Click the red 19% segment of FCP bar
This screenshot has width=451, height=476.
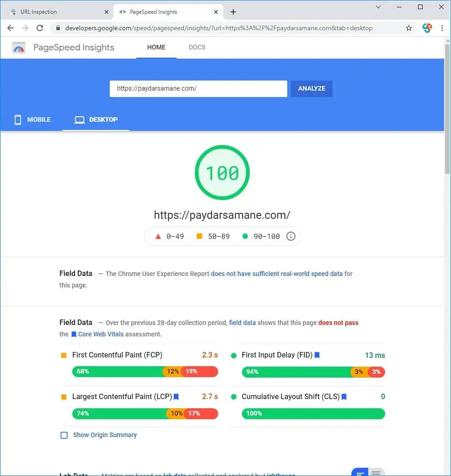point(199,372)
